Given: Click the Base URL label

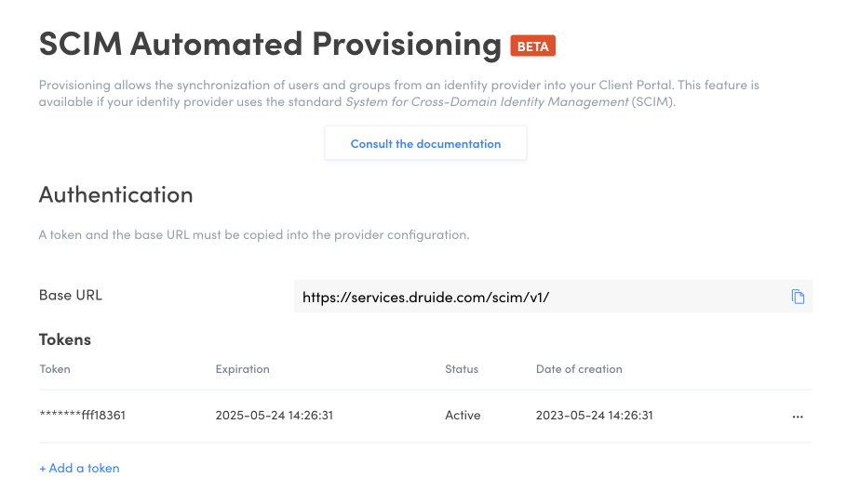Looking at the screenshot, I should (70, 295).
